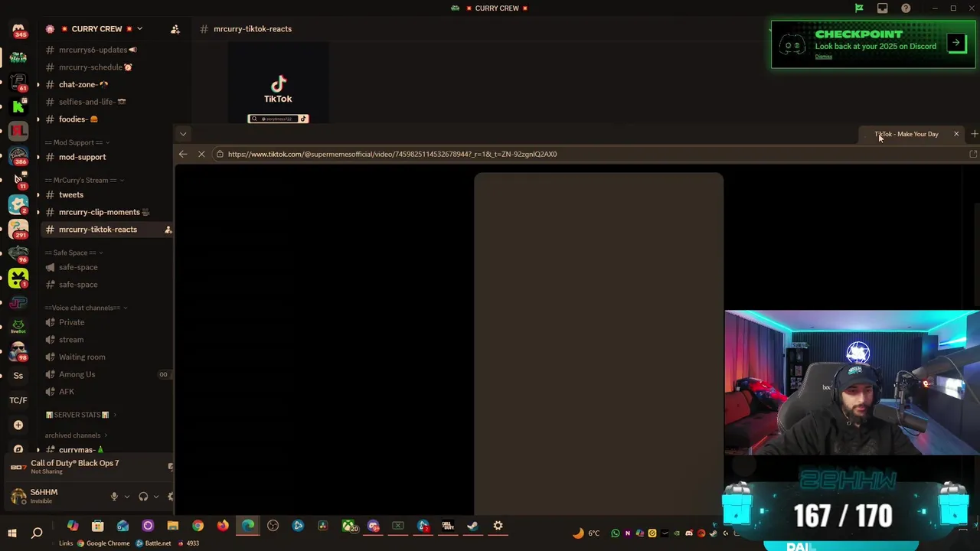
Task: Open Settings gear on the taskbar
Action: (498, 526)
